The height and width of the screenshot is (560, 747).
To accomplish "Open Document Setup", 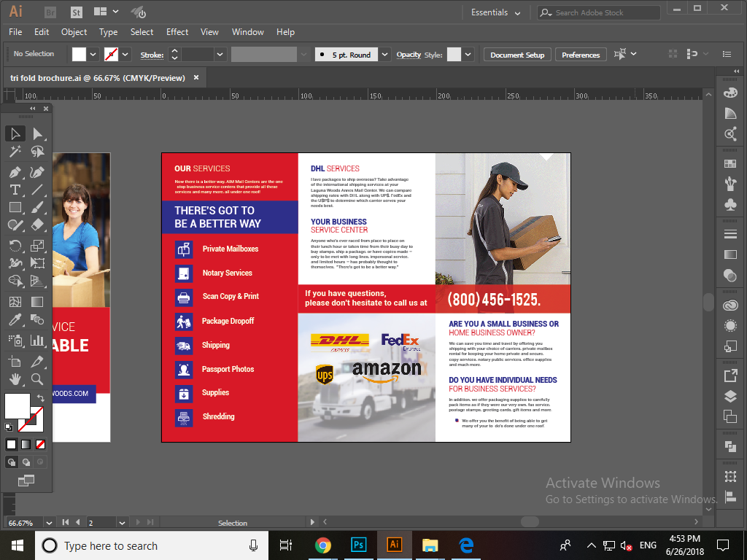I will pos(516,54).
